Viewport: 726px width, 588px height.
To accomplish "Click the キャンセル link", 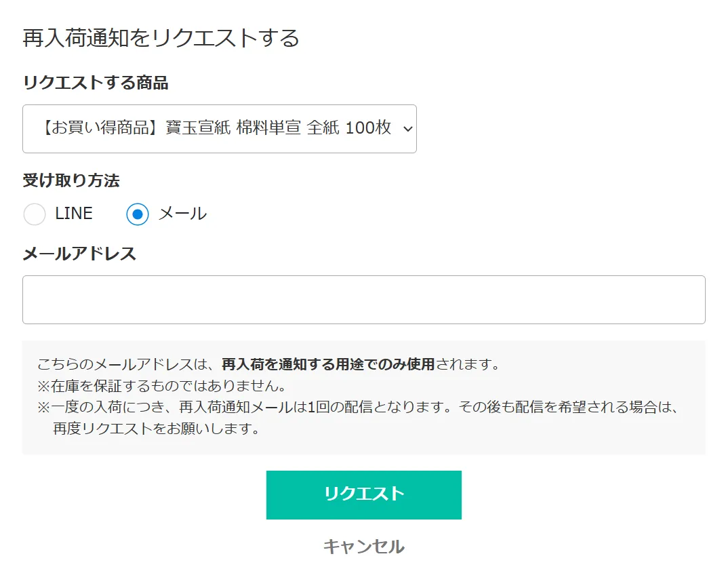I will pos(363,547).
